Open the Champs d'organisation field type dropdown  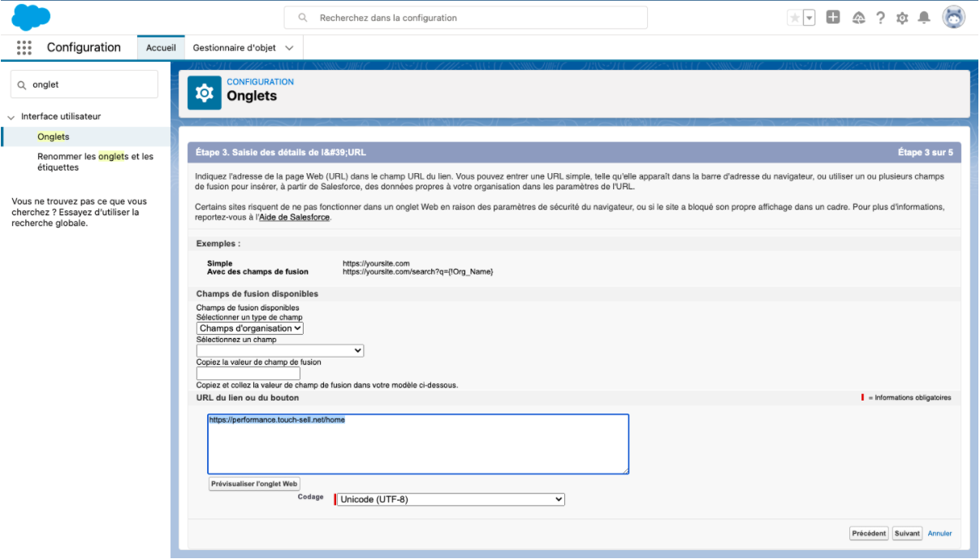coord(250,328)
